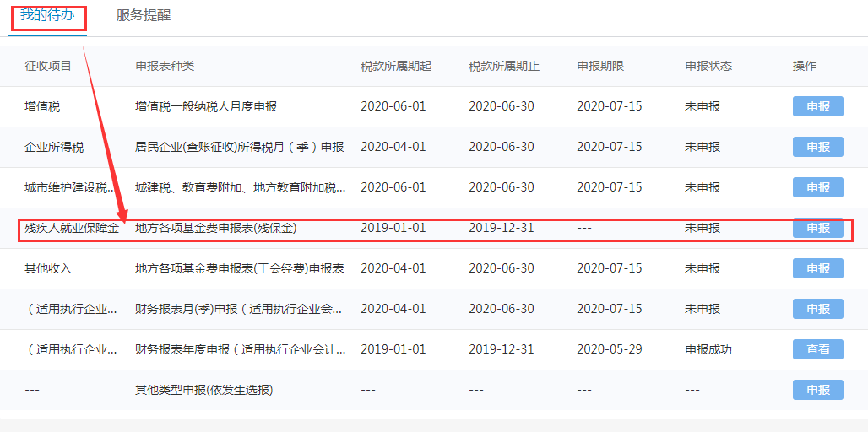Click the 申报成功 status text

pos(708,349)
